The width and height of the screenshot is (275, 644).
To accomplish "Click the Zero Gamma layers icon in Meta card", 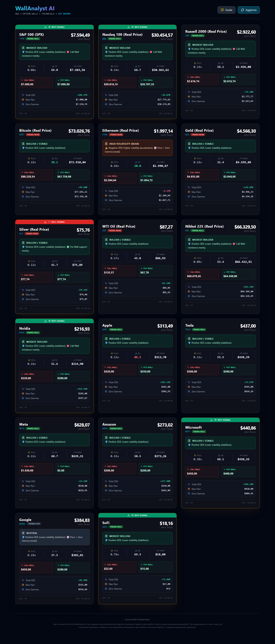I will (23, 491).
